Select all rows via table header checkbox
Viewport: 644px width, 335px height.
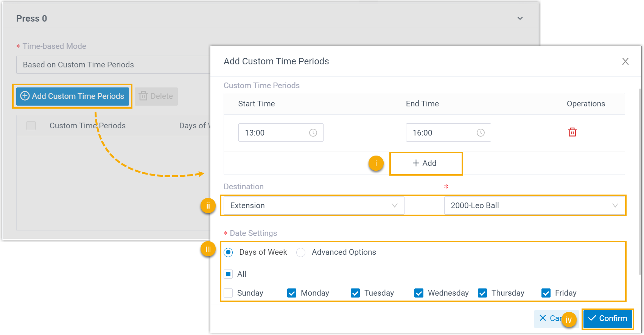coord(31,126)
